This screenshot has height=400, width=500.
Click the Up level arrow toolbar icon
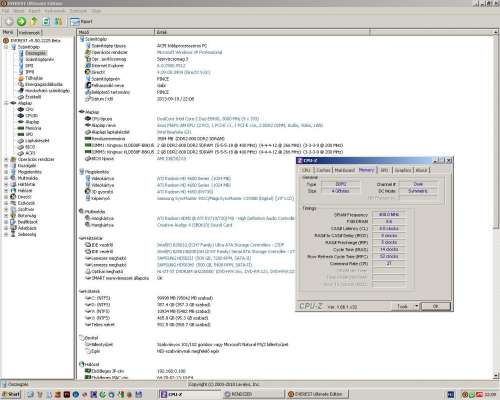tap(34, 22)
